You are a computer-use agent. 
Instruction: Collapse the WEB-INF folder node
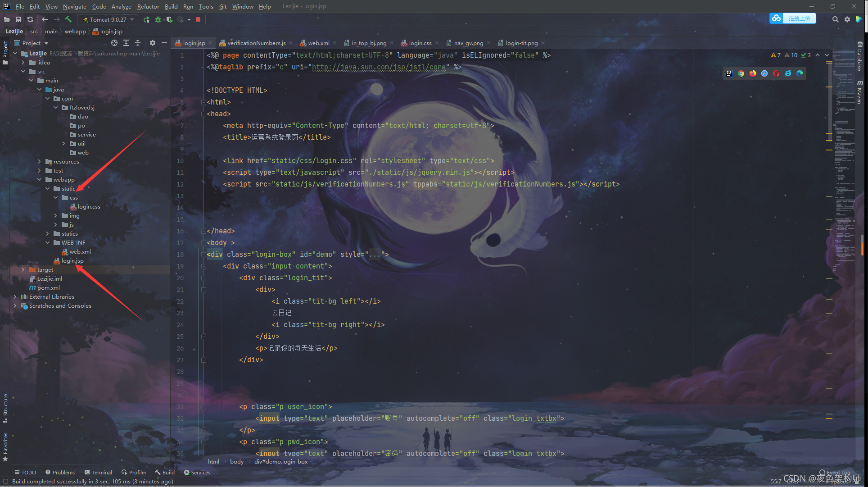coord(48,242)
